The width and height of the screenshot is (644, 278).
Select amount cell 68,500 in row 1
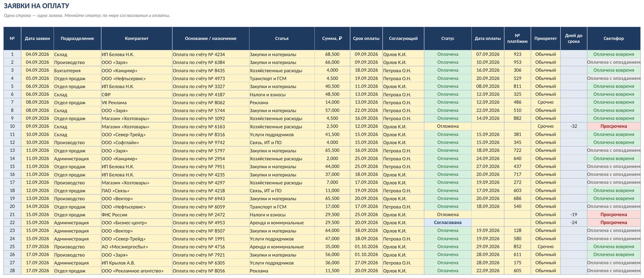[332, 54]
